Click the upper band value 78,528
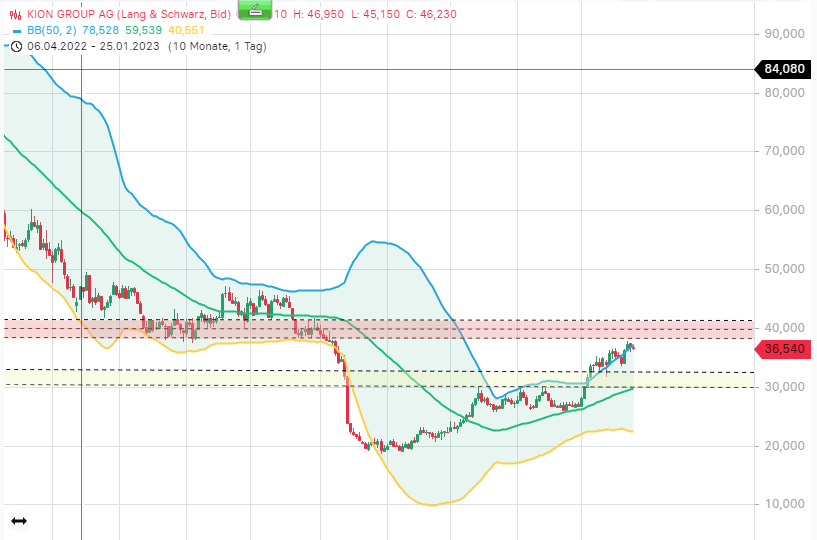Viewport: 817px width, 540px height. pyautogui.click(x=101, y=30)
